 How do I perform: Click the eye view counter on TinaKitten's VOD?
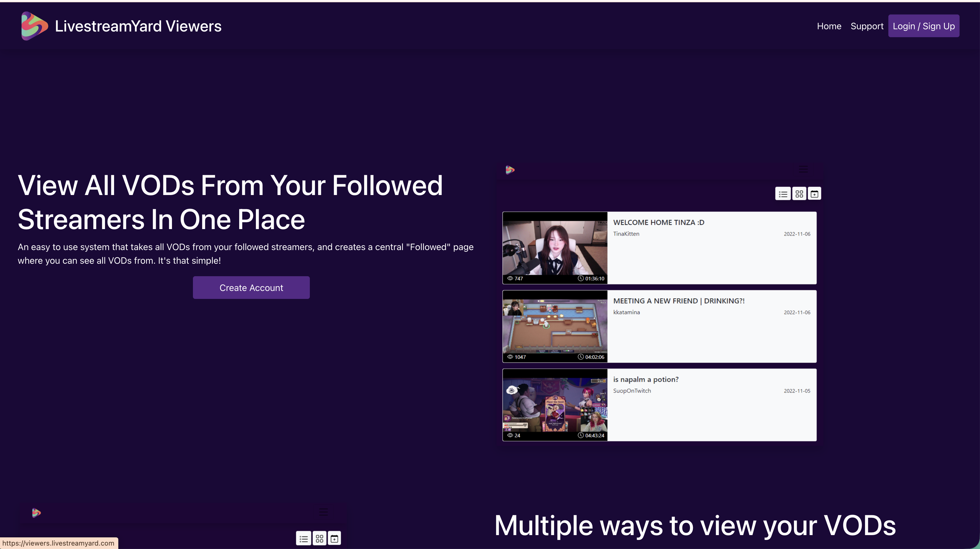510,278
